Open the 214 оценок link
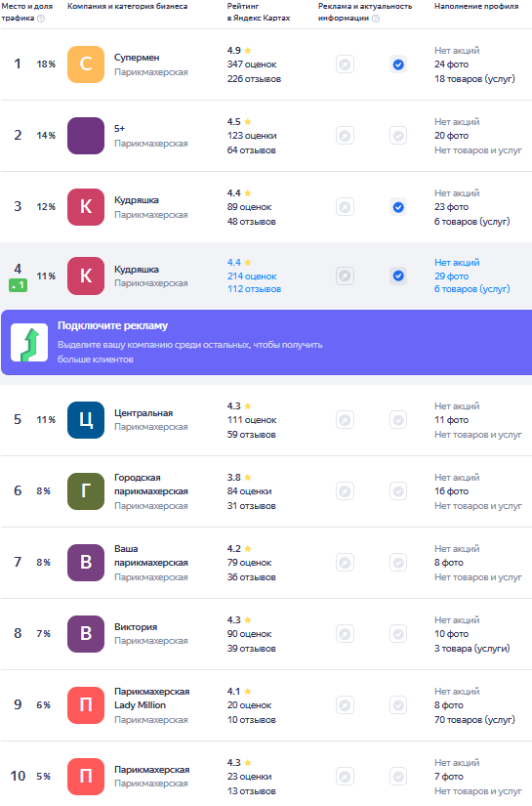 [252, 276]
